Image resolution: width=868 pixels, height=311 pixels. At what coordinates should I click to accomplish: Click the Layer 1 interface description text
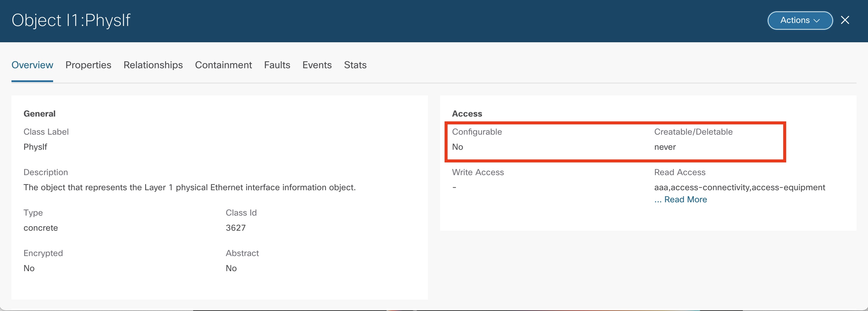point(189,187)
